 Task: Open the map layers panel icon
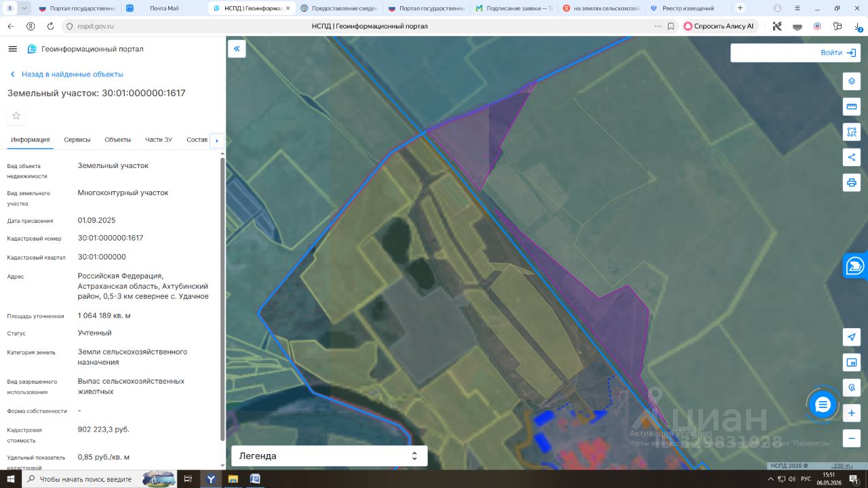[x=852, y=81]
